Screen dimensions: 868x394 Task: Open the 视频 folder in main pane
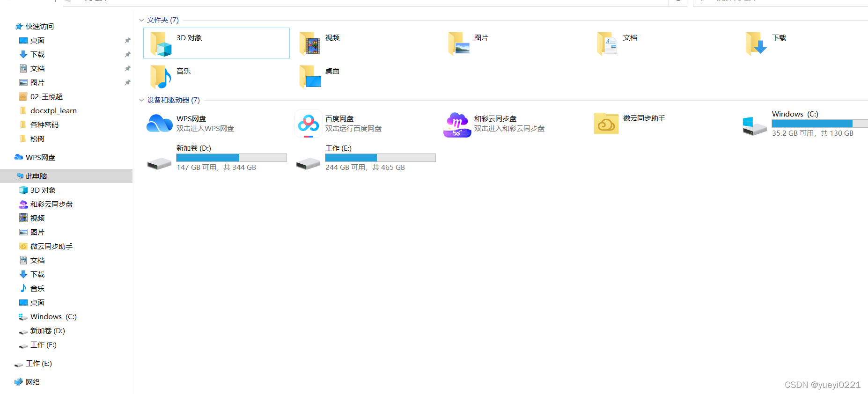[309, 44]
